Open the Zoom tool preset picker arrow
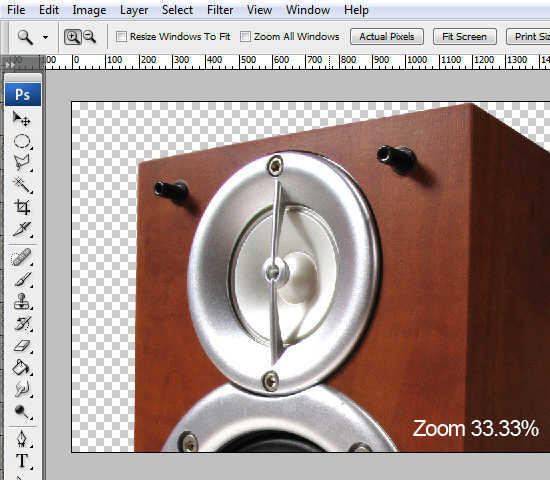 (45, 37)
